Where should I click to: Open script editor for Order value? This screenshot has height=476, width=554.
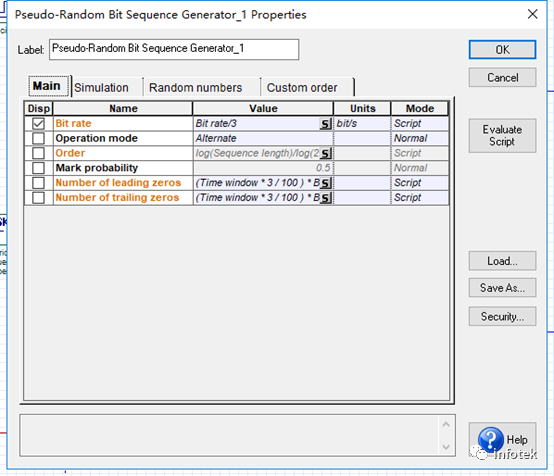coord(325,153)
